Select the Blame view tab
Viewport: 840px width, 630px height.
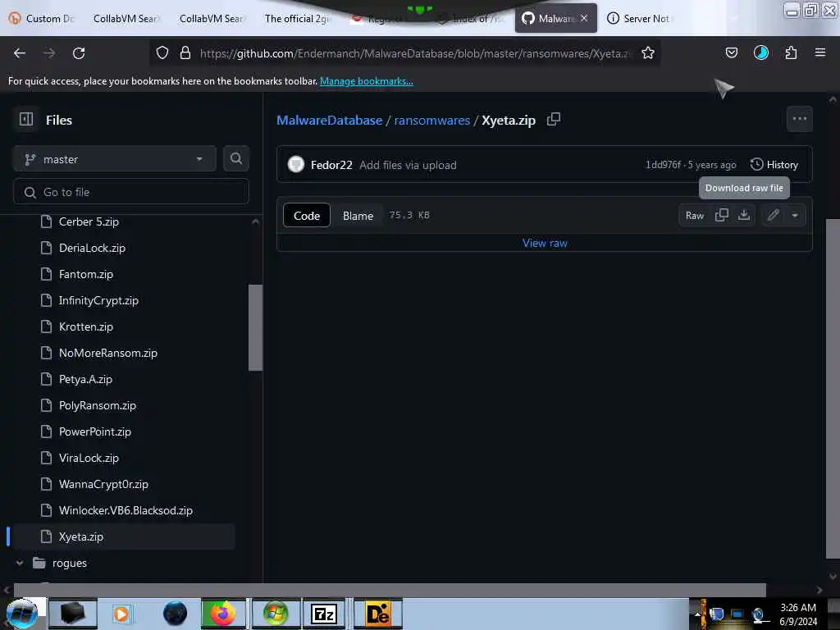(x=358, y=216)
